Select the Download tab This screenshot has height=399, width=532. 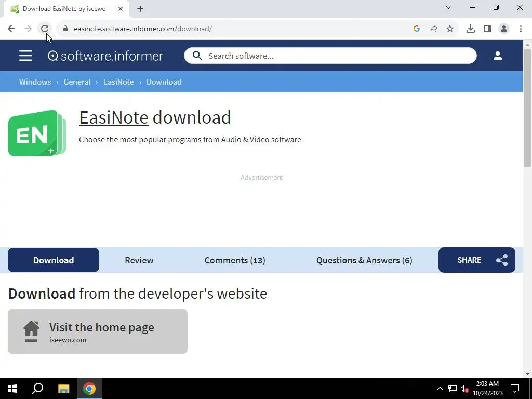54,260
